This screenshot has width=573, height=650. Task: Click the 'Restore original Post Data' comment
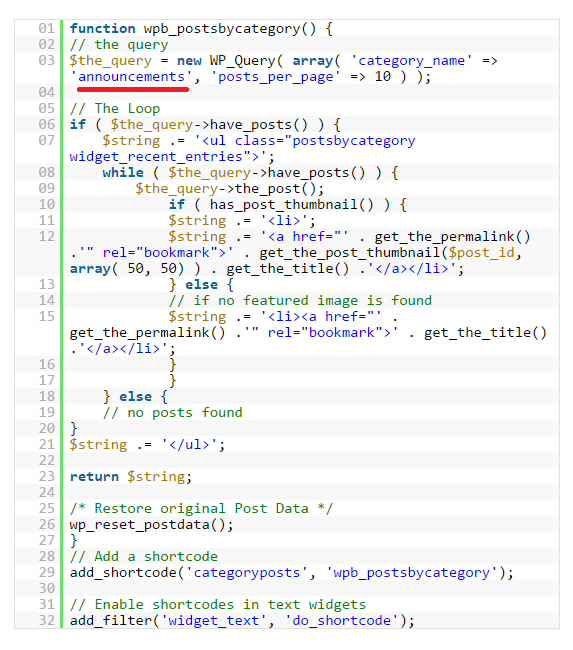[x=201, y=509]
